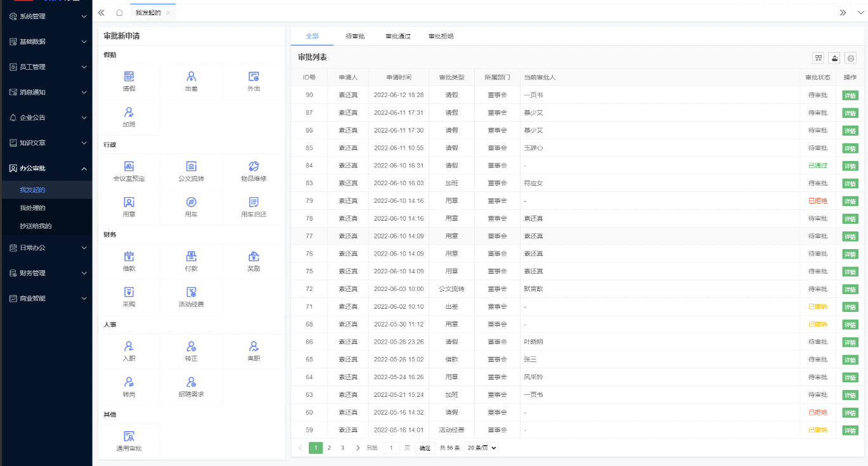Switch to 全部 tab
The width and height of the screenshot is (868, 466).
coord(312,36)
